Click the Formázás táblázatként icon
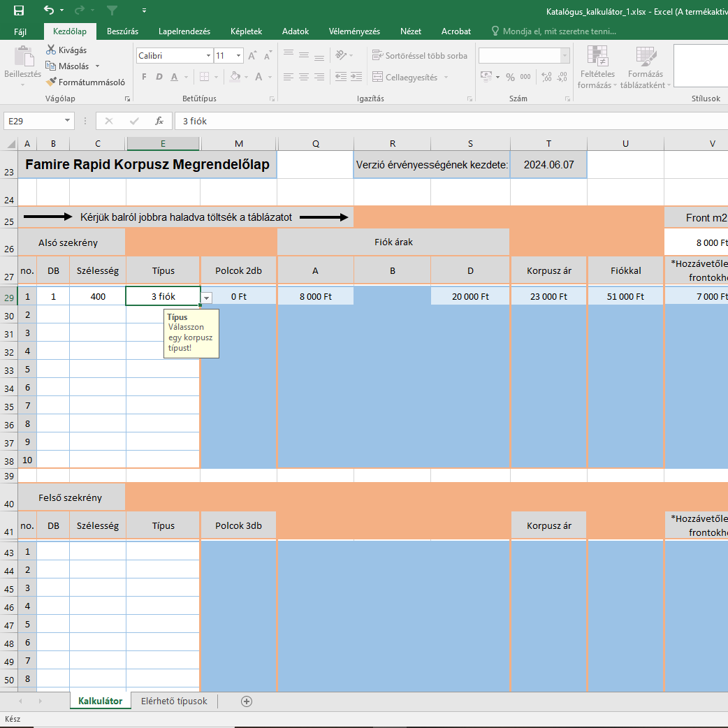The image size is (728, 728). pos(645,57)
